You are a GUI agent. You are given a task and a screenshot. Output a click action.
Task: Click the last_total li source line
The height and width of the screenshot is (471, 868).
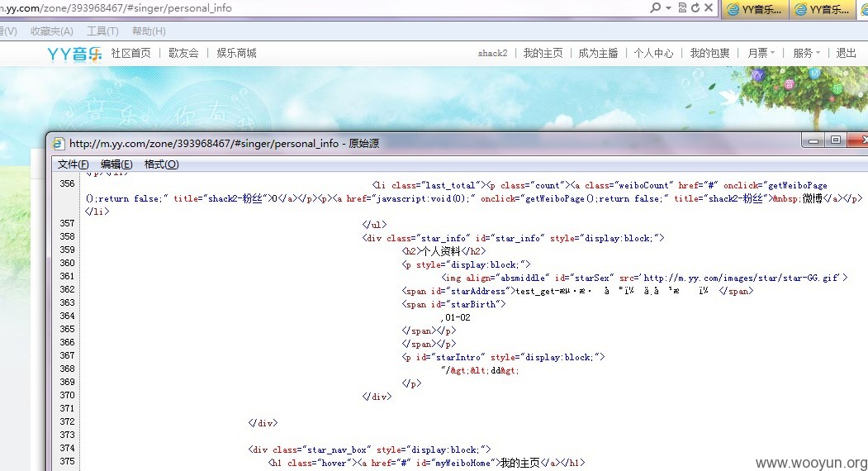[x=474, y=197]
